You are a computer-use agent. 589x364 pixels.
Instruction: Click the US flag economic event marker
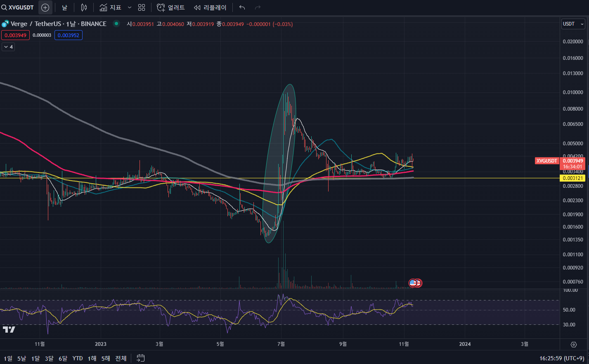(413, 283)
